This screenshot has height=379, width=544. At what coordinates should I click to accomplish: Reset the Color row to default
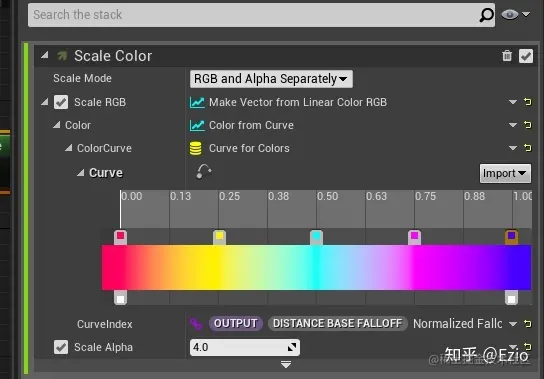tap(528, 125)
